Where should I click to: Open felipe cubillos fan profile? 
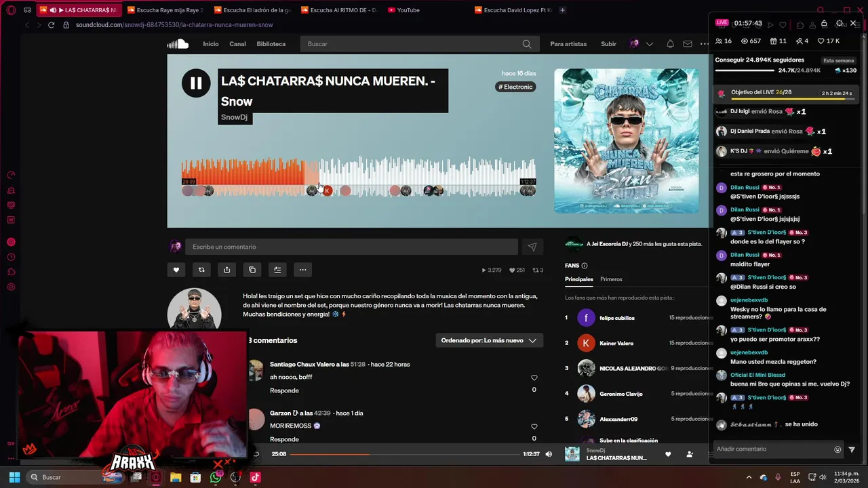[x=617, y=318]
